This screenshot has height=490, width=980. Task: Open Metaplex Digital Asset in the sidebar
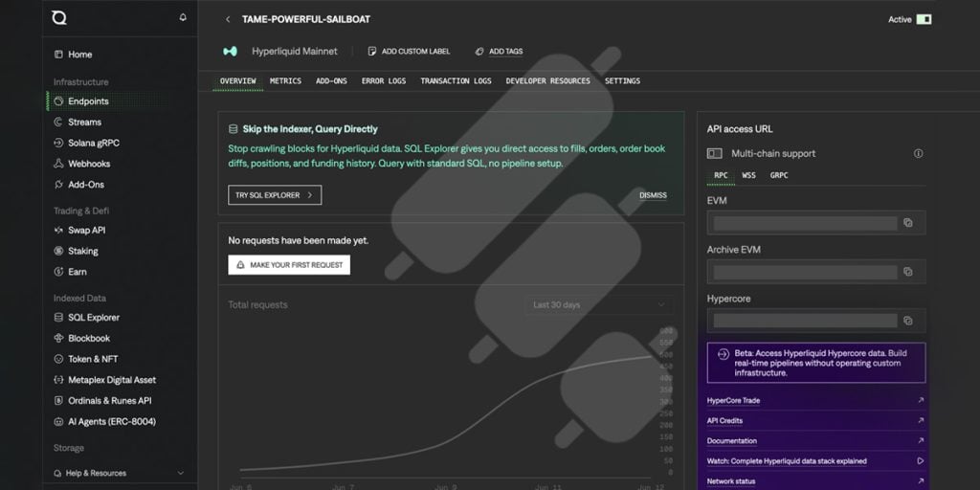click(105, 380)
